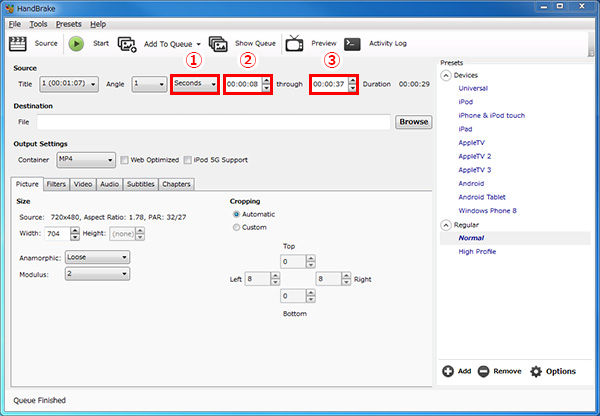Select the AppleTV 3 preset

474,170
